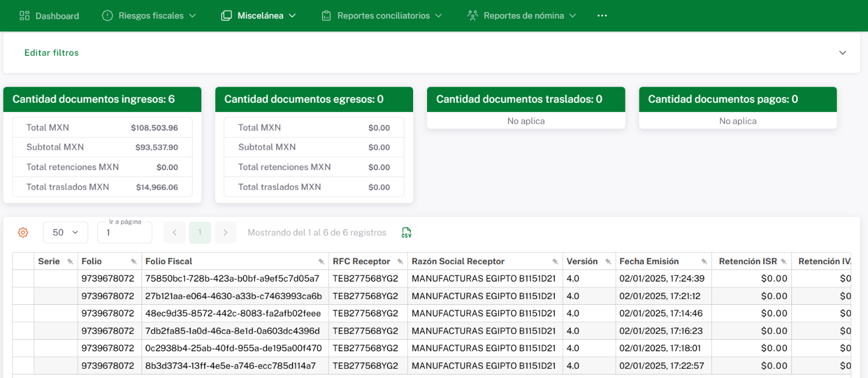Image resolution: width=868 pixels, height=378 pixels.
Task: Open the Miscelánea menu
Action: pyautogui.click(x=259, y=16)
